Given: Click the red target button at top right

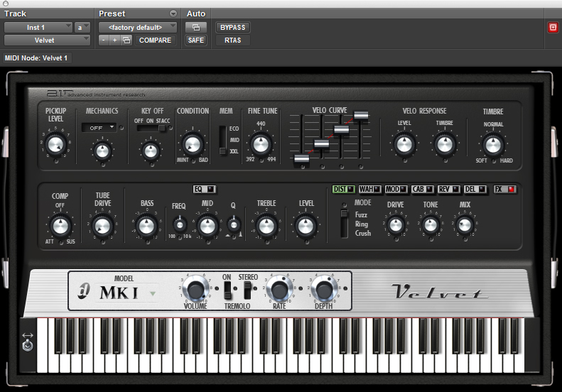Looking at the screenshot, I should 553,28.
